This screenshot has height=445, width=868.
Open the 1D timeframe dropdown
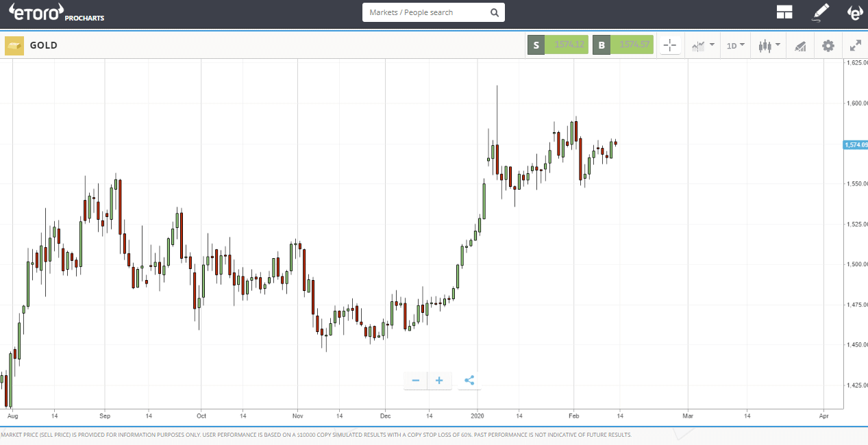(734, 45)
